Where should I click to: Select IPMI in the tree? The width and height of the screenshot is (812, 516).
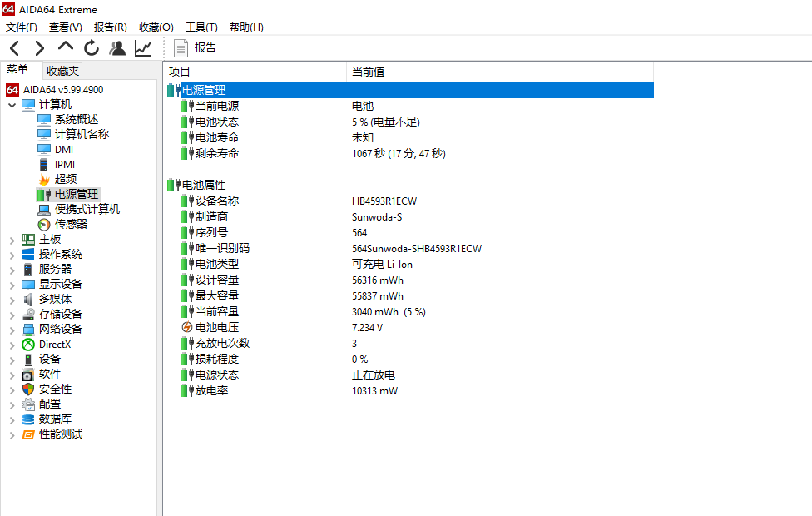click(x=65, y=164)
